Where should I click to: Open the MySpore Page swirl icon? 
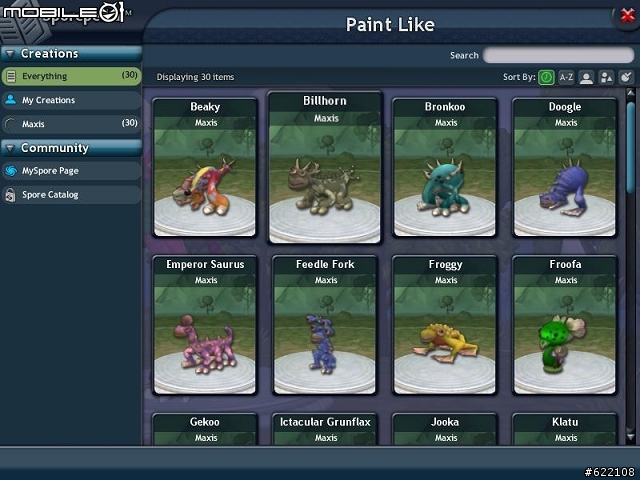click(x=11, y=171)
